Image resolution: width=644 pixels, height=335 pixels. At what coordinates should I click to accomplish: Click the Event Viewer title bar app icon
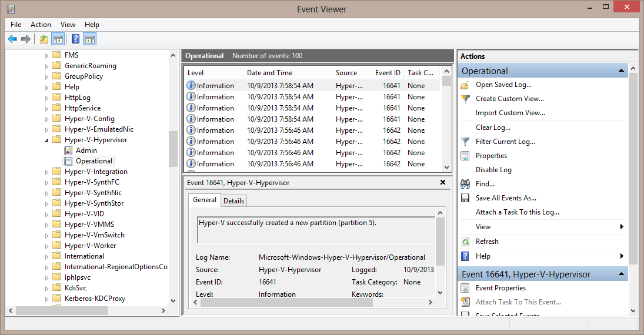pyautogui.click(x=11, y=9)
